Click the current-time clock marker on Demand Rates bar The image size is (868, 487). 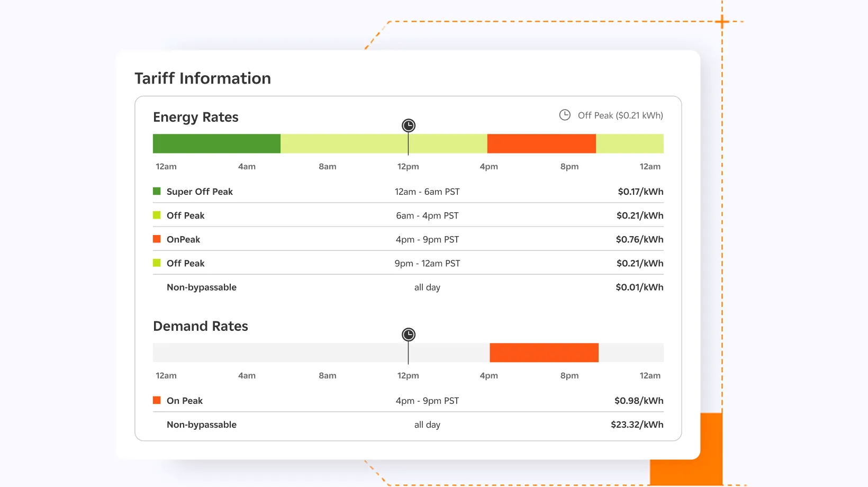point(409,335)
